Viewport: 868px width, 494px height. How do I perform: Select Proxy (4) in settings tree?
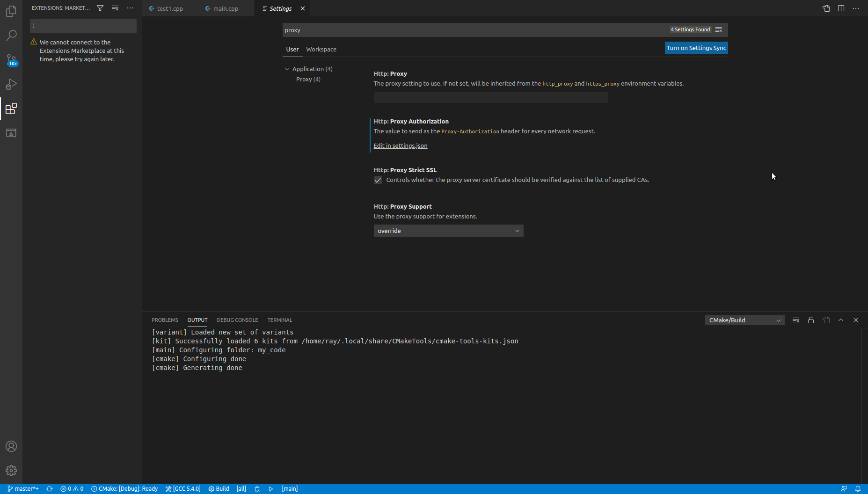point(308,79)
